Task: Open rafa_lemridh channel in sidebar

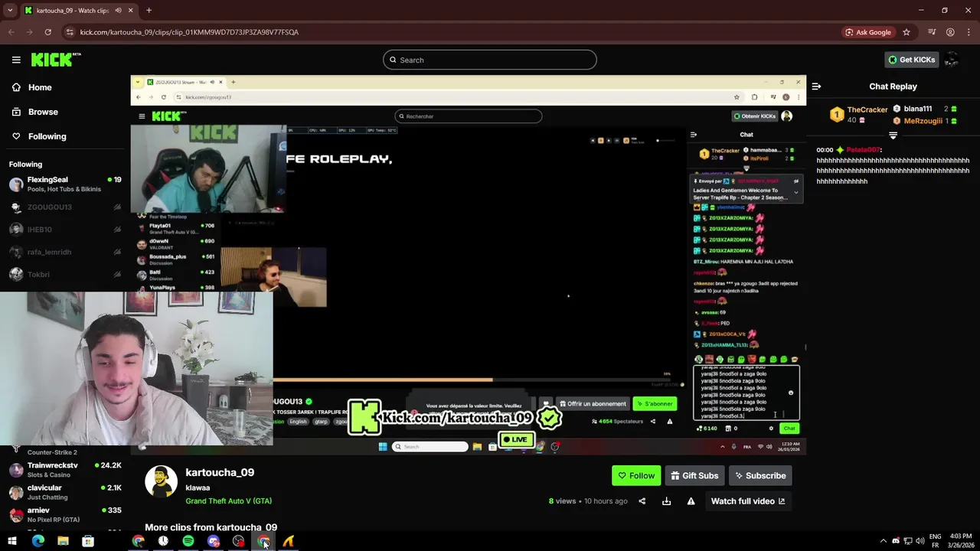Action: (65, 252)
